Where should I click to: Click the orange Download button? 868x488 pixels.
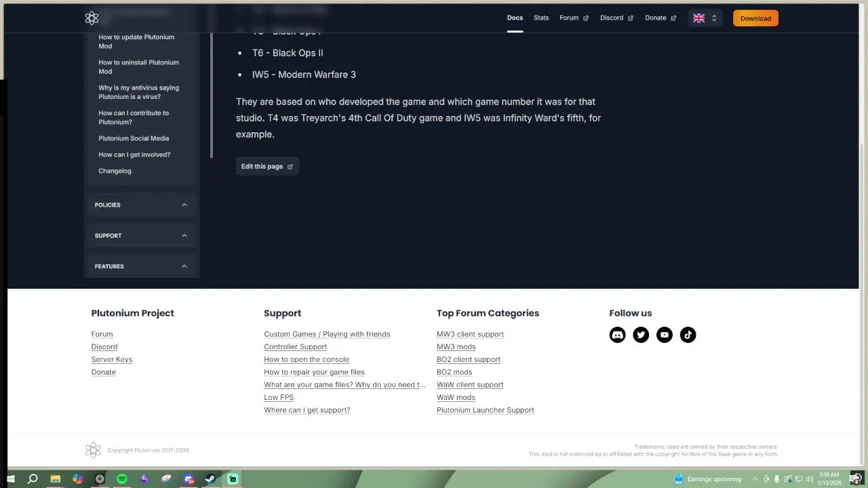coord(755,18)
